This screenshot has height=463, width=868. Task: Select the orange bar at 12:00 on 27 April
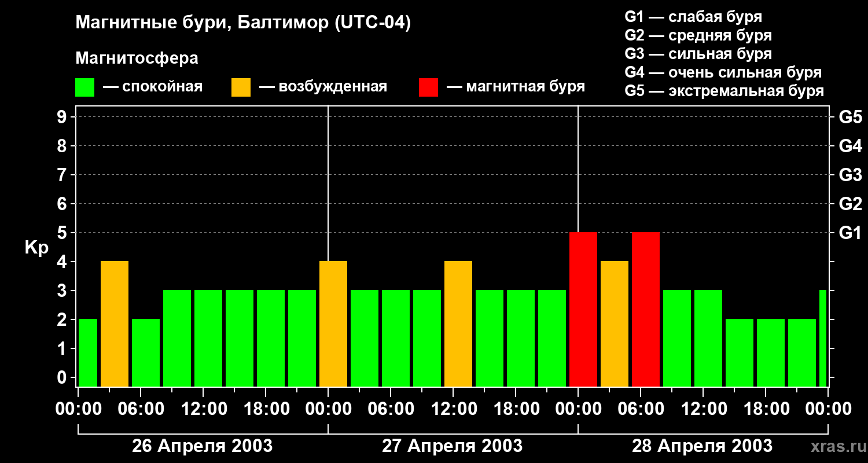pyautogui.click(x=458, y=324)
